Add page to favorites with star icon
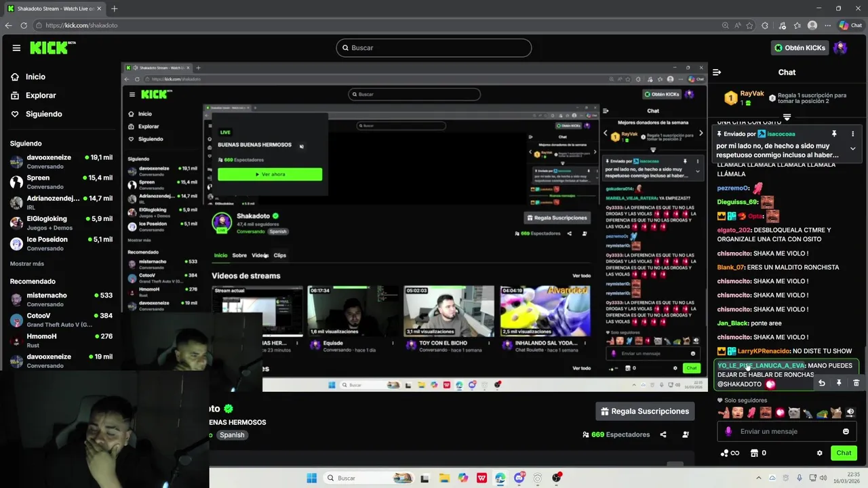This screenshot has height=488, width=868. pyautogui.click(x=749, y=26)
